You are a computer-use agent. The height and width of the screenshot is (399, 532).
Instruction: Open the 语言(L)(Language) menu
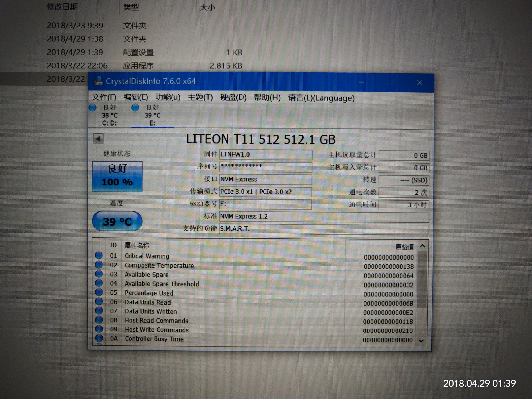[x=321, y=98]
